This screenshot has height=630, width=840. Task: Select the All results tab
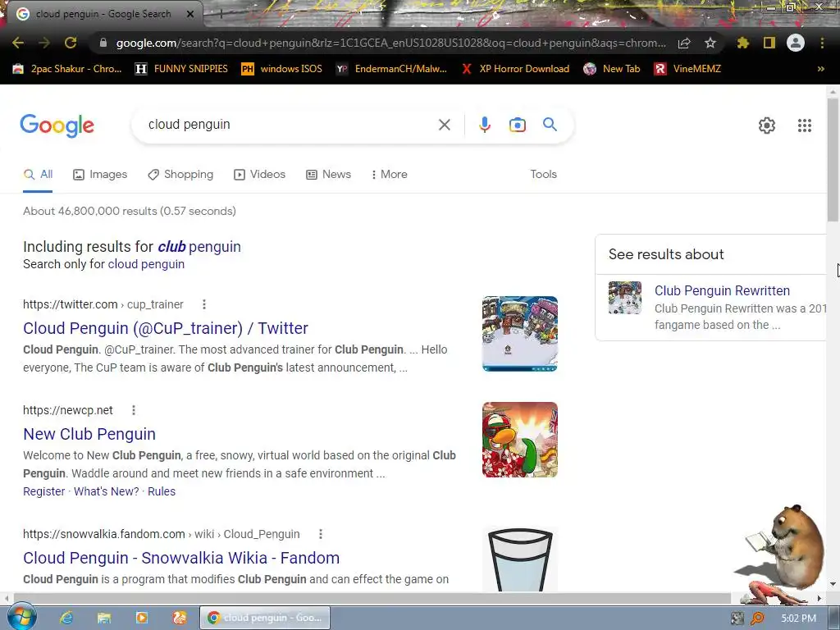tap(38, 174)
